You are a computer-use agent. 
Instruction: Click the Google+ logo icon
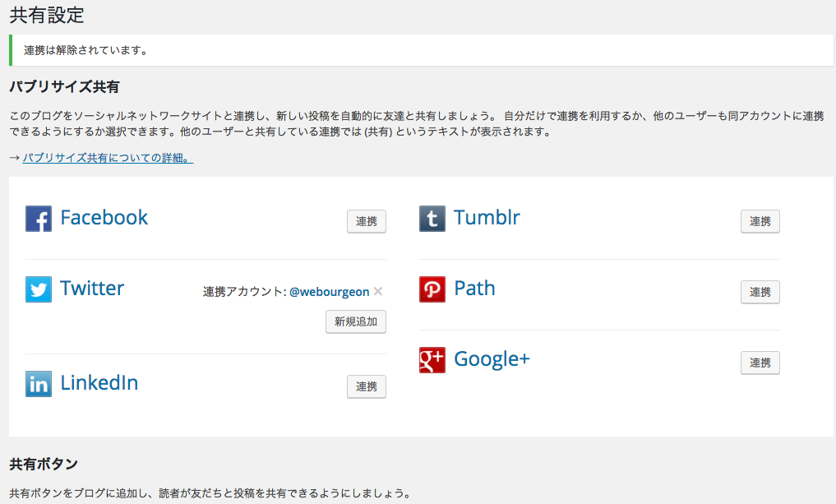point(432,360)
